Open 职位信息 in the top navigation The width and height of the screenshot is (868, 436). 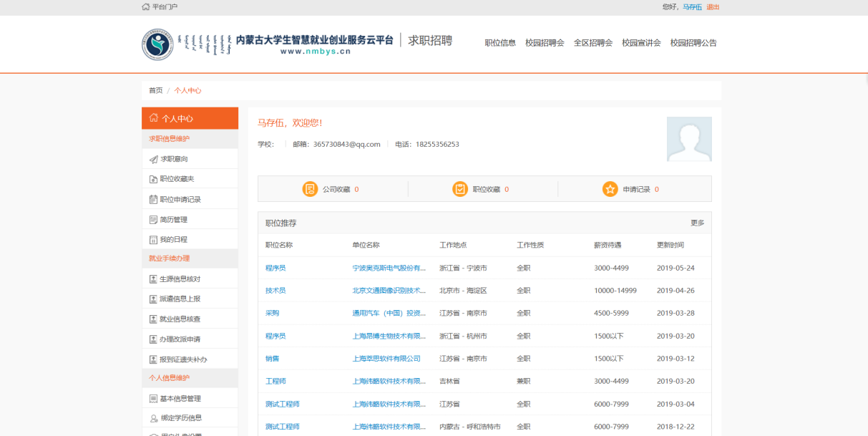pos(500,43)
